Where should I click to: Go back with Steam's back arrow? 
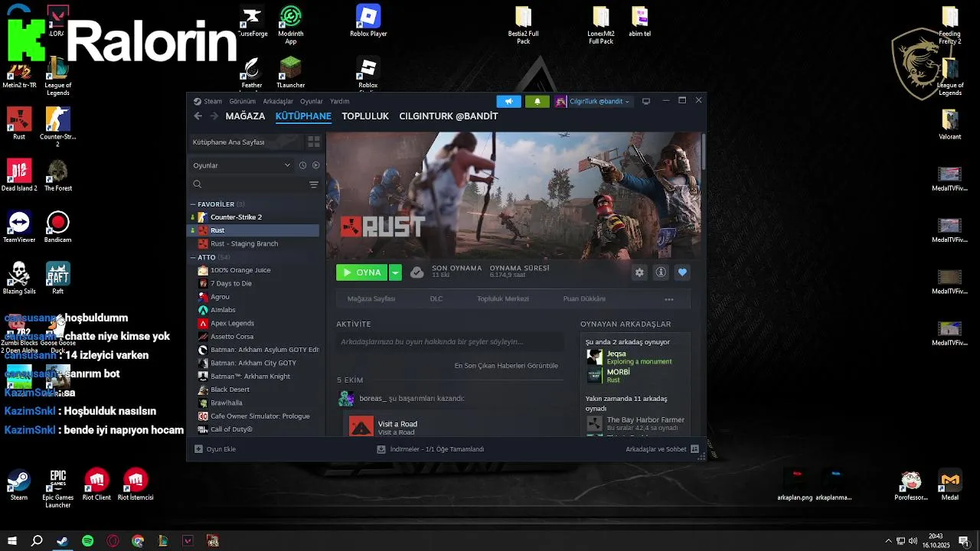[198, 116]
